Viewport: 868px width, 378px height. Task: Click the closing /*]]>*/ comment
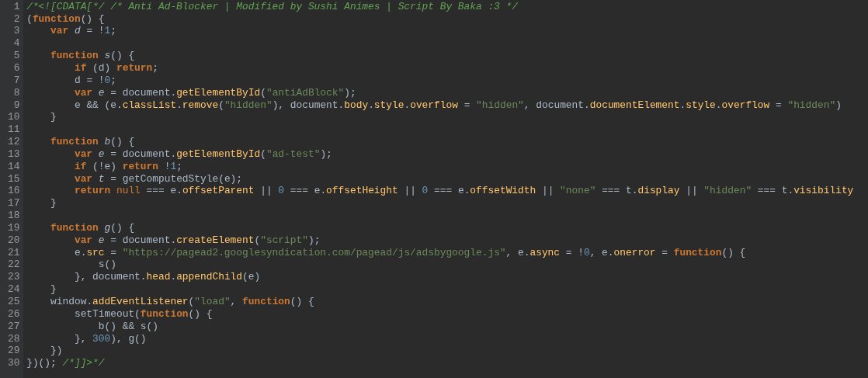tap(84, 362)
